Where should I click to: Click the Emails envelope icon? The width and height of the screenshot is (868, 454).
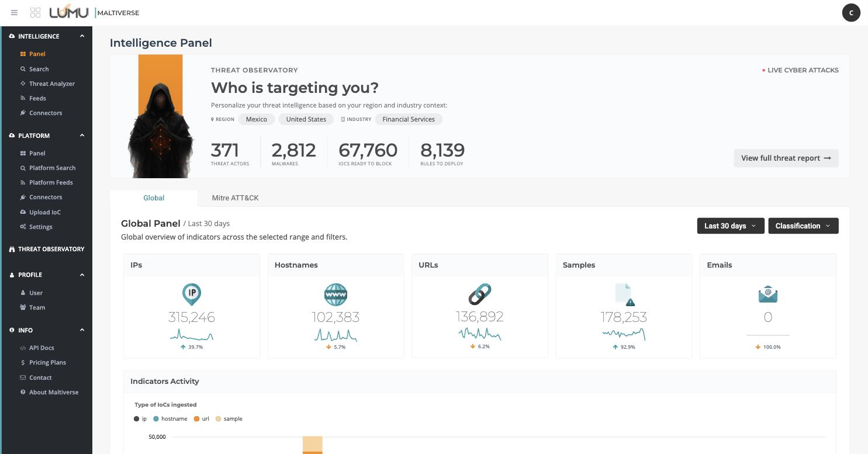coord(768,294)
